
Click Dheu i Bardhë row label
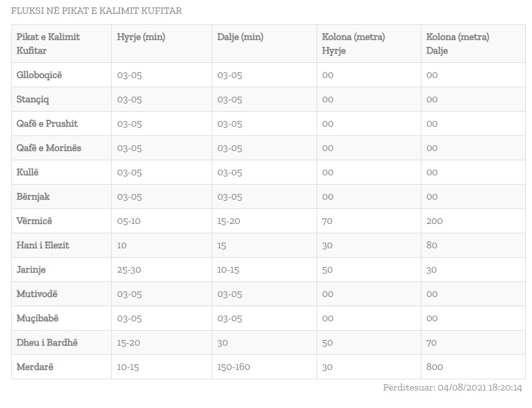pos(47,342)
